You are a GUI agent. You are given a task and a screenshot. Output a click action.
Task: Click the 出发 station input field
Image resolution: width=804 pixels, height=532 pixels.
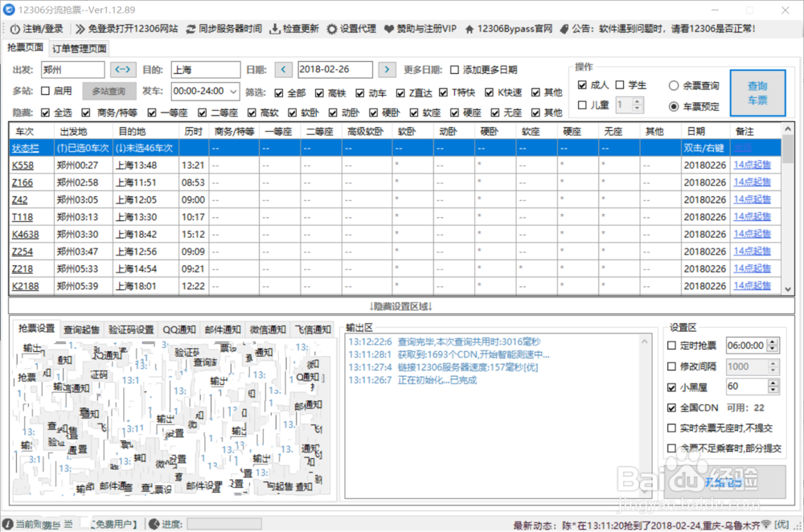(x=73, y=70)
